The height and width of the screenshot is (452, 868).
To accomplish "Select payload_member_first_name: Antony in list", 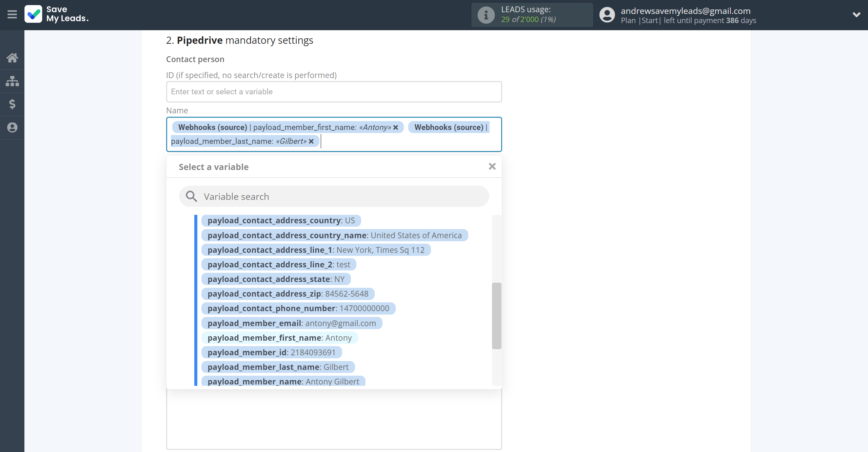I will [280, 338].
